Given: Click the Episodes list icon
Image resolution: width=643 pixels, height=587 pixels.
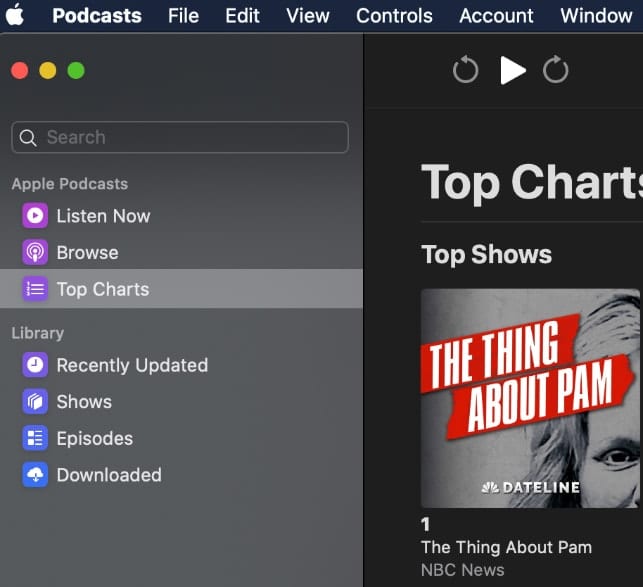Looking at the screenshot, I should pyautogui.click(x=35, y=438).
